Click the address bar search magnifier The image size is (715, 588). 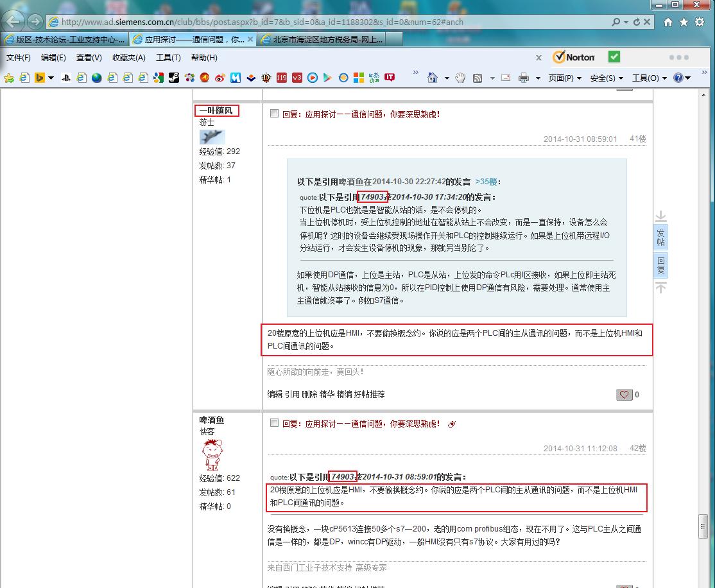(616, 22)
